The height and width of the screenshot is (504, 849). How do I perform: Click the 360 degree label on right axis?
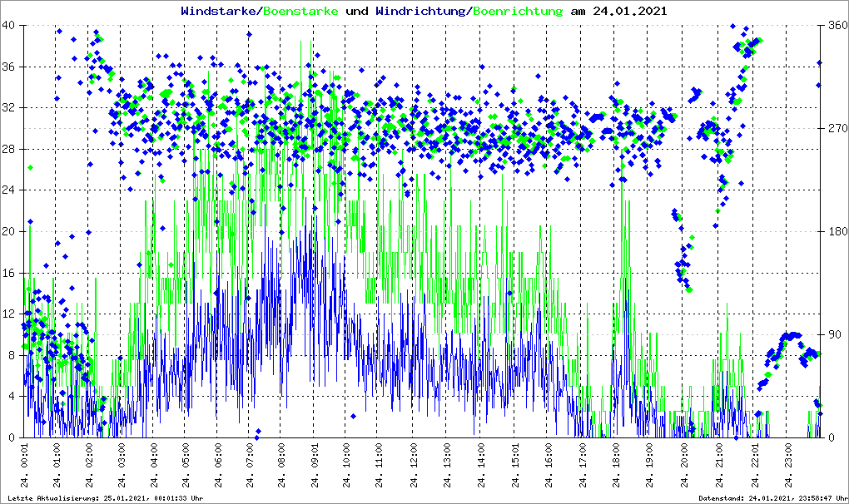tap(836, 26)
